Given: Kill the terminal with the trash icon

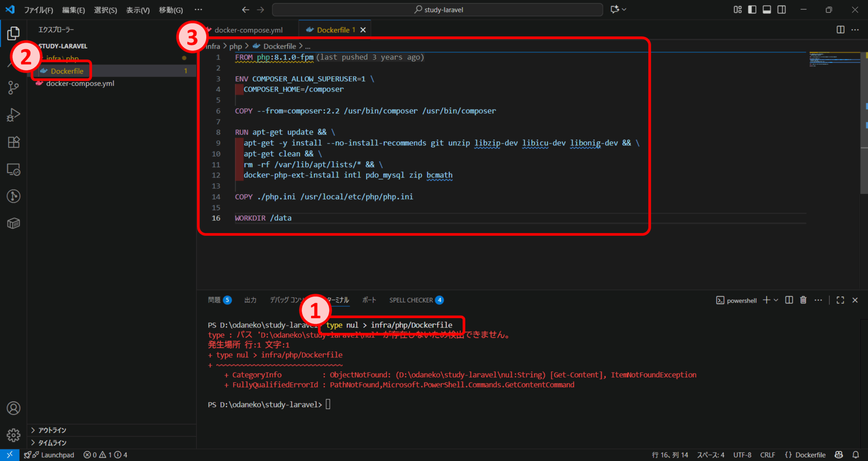Looking at the screenshot, I should click(x=804, y=300).
